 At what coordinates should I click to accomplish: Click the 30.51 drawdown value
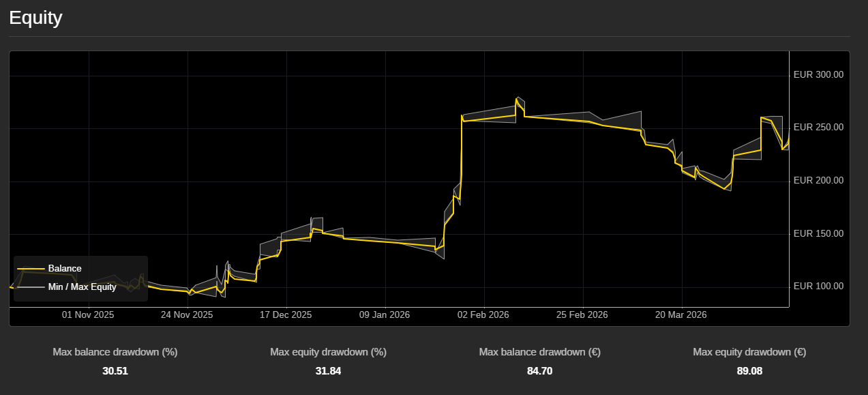click(115, 371)
